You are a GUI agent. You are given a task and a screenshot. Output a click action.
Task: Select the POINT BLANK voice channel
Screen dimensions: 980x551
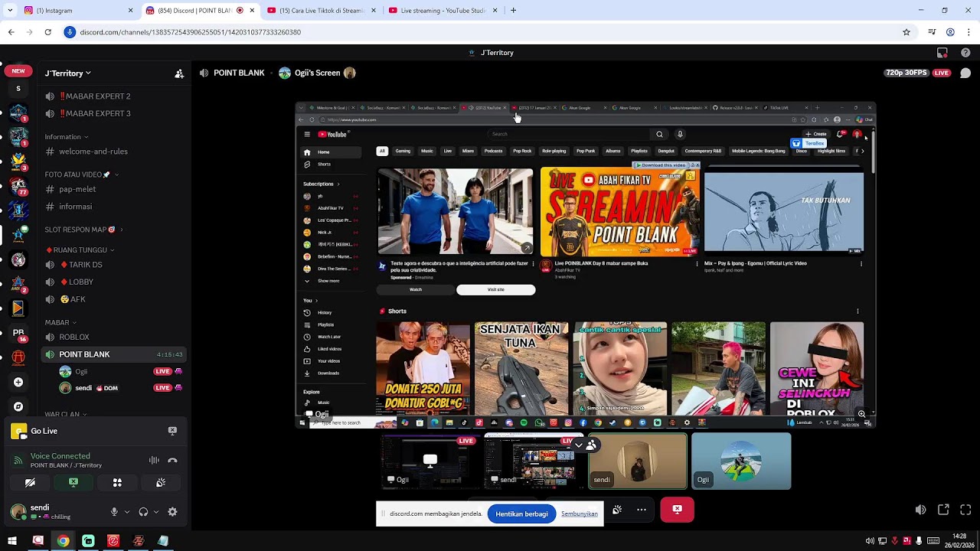[115, 354]
